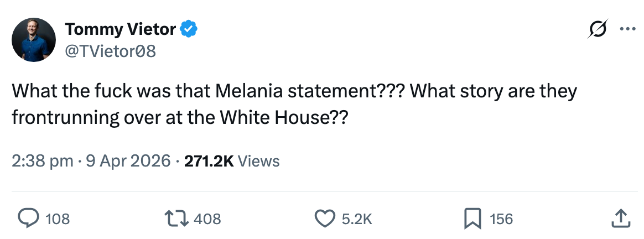Click the Tommy Vietor display name
644x239 pixels.
pos(120,29)
